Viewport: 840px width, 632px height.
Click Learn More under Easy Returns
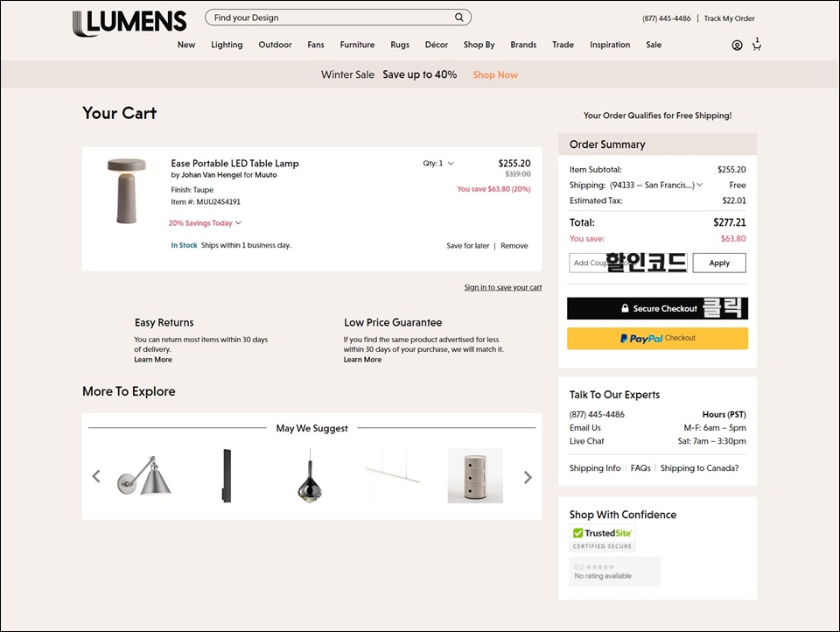point(153,360)
